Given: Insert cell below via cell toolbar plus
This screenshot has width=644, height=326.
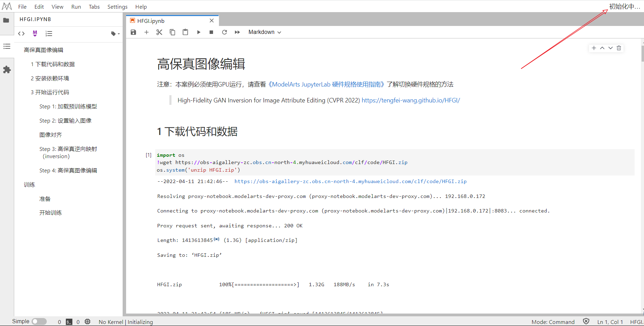Looking at the screenshot, I should [594, 48].
